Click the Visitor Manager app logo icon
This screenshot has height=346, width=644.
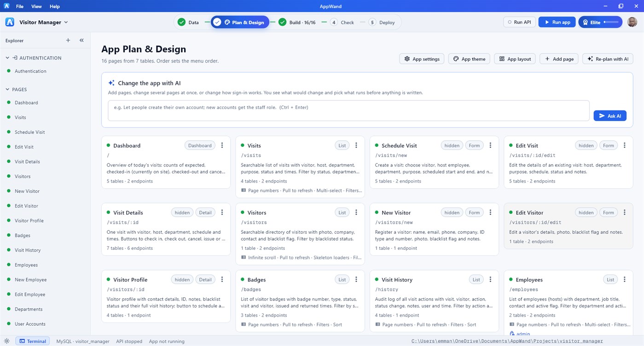click(x=10, y=22)
